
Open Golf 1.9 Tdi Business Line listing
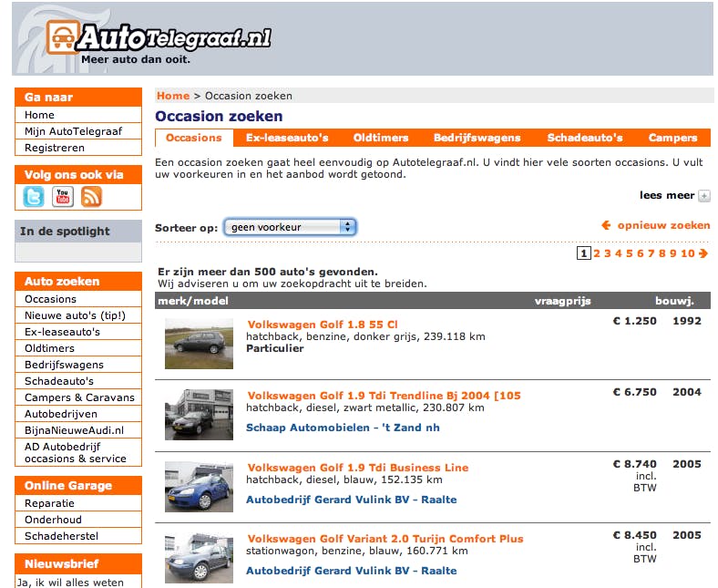(x=358, y=468)
